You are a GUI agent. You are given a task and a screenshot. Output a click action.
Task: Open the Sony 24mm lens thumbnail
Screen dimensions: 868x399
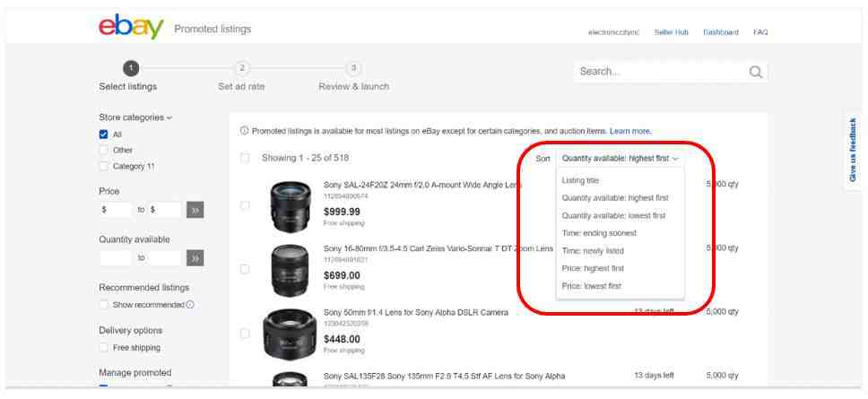click(x=289, y=204)
